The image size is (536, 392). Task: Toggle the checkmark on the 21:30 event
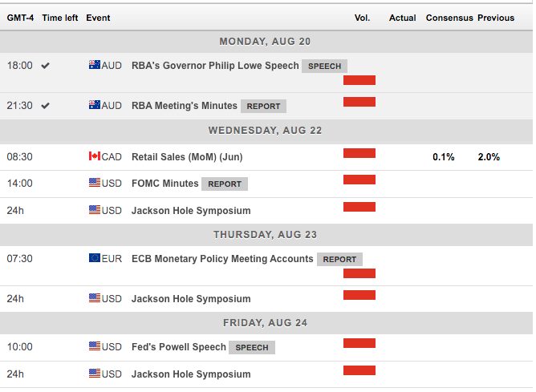click(x=46, y=106)
